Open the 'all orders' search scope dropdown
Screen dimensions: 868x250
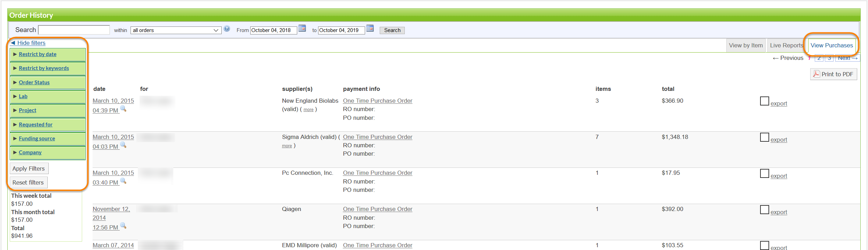[176, 30]
